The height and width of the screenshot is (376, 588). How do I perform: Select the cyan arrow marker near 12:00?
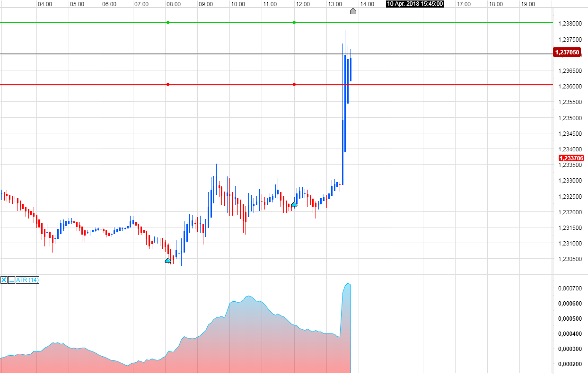pyautogui.click(x=294, y=204)
